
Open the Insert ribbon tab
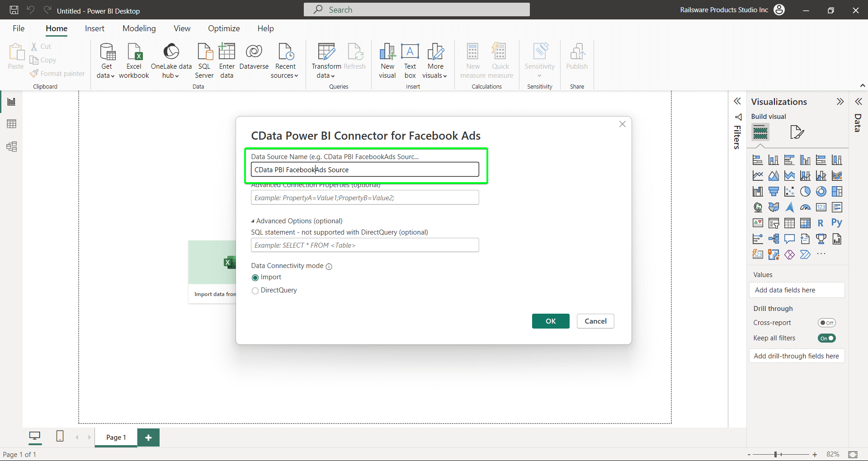pos(94,28)
